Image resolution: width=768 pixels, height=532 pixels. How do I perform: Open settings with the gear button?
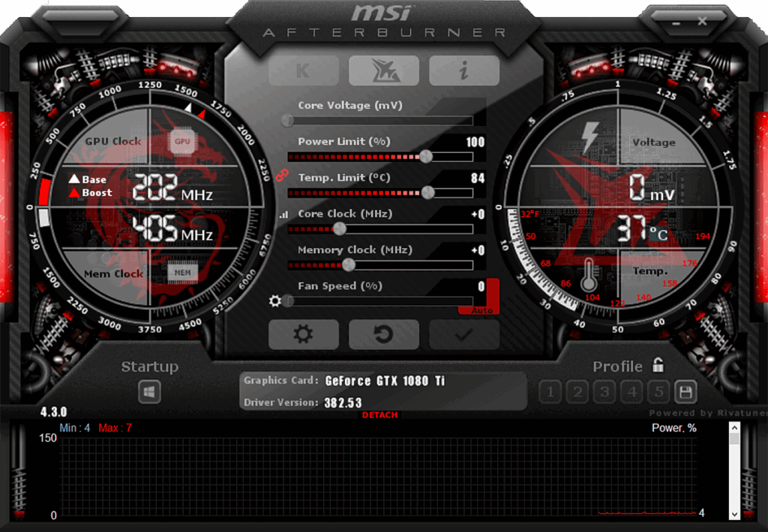pos(303,335)
